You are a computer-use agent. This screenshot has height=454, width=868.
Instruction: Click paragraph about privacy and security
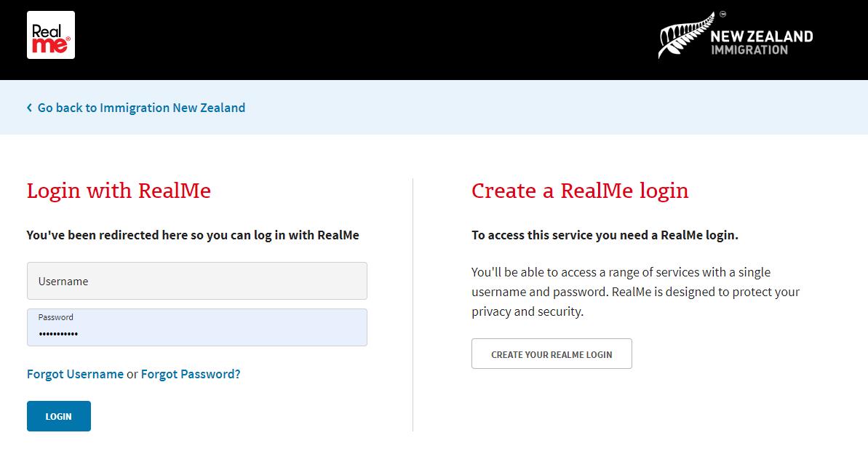pyautogui.click(x=635, y=292)
